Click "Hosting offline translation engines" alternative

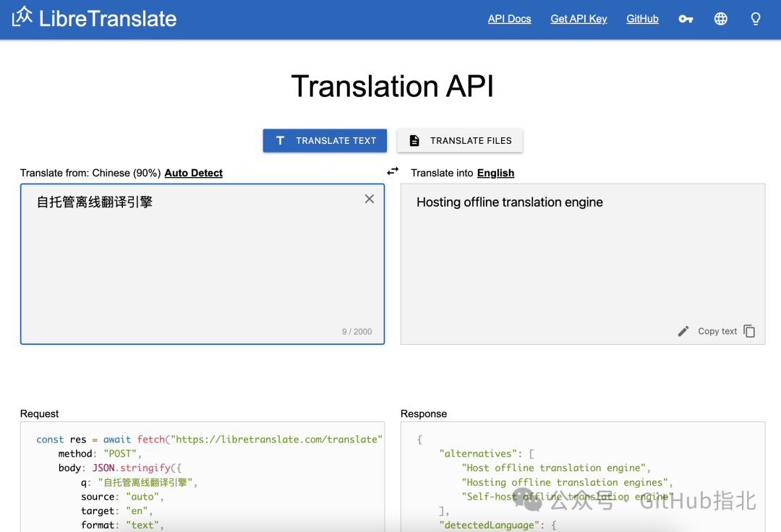click(x=567, y=483)
